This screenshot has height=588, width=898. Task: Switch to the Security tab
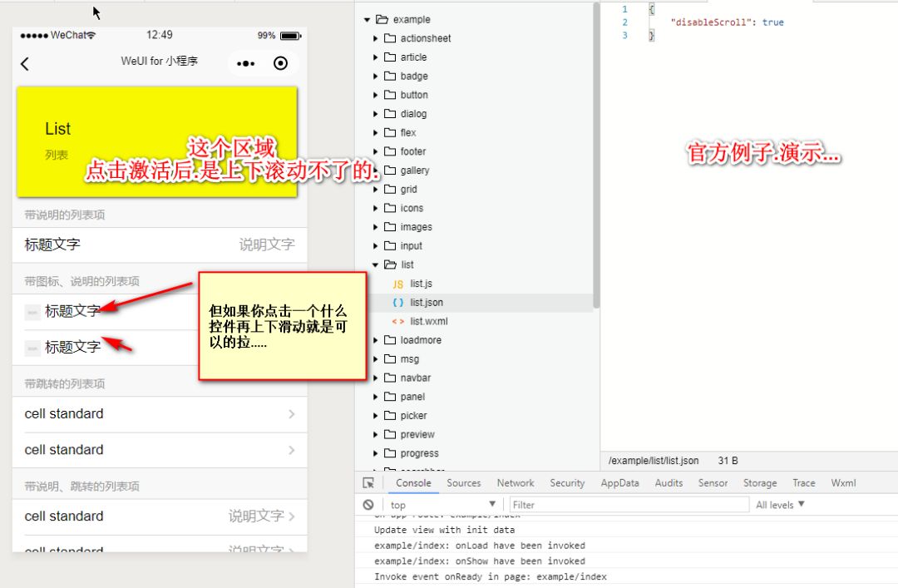click(x=567, y=483)
